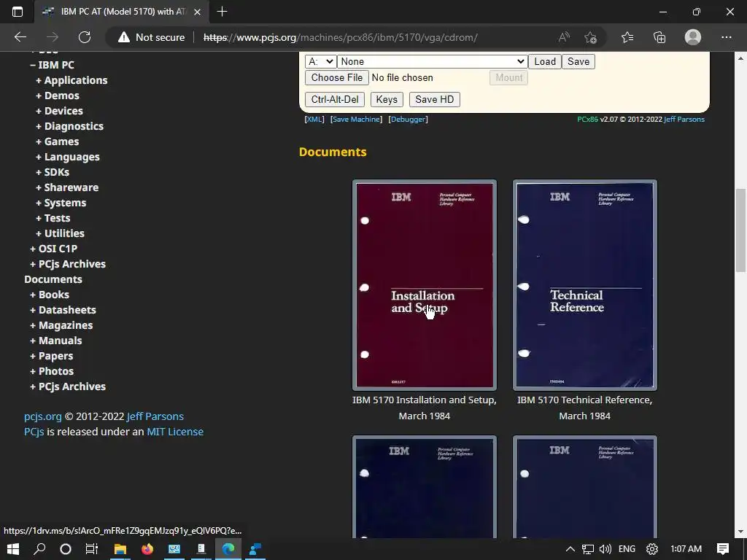Open the browser profile avatar
The image size is (747, 560).
click(693, 37)
